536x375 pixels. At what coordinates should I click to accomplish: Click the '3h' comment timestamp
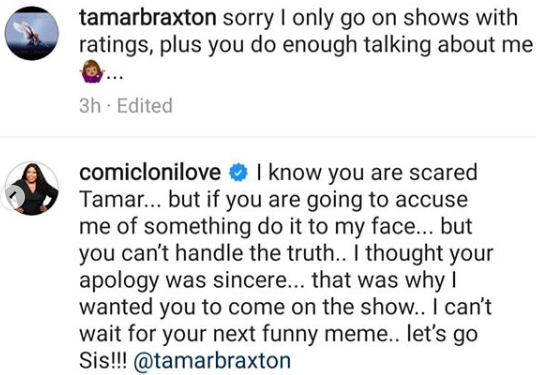coord(90,106)
